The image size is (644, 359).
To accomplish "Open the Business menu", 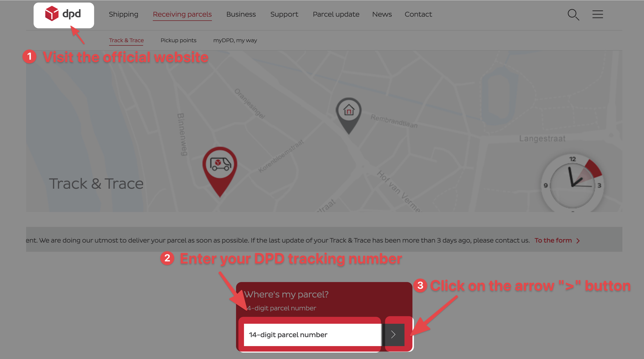I will [241, 14].
